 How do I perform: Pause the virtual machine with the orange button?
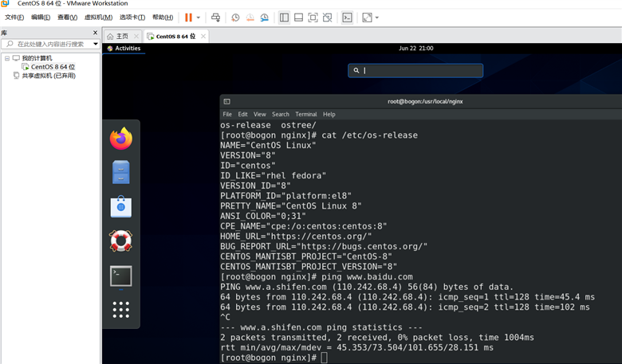(x=188, y=18)
